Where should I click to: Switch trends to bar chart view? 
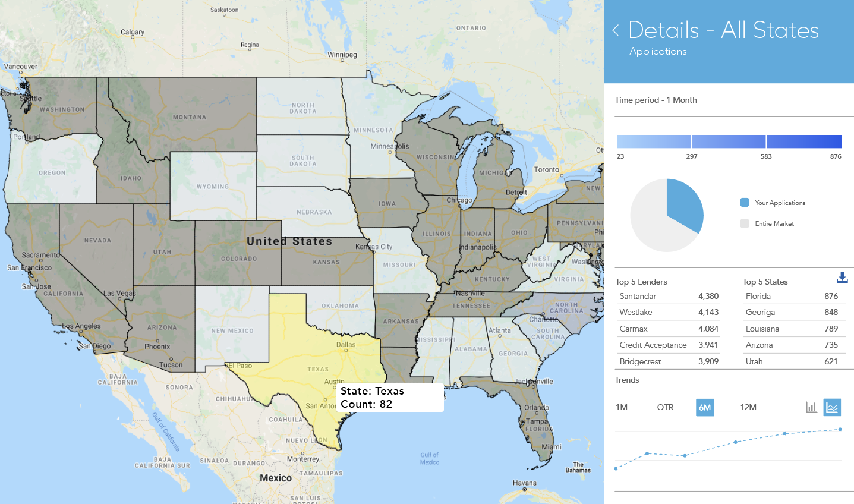[x=811, y=407]
